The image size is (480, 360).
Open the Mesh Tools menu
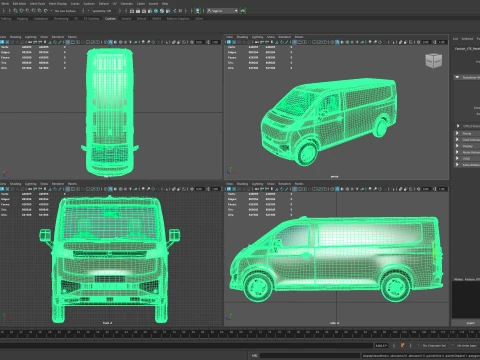37,4
